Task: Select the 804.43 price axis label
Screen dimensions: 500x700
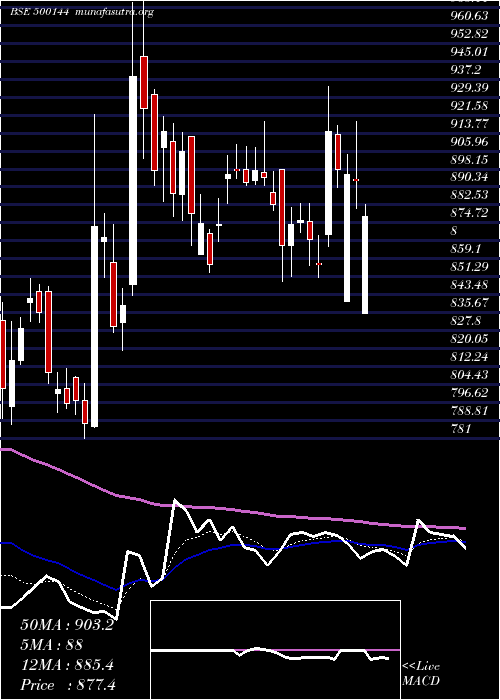Action: point(469,375)
